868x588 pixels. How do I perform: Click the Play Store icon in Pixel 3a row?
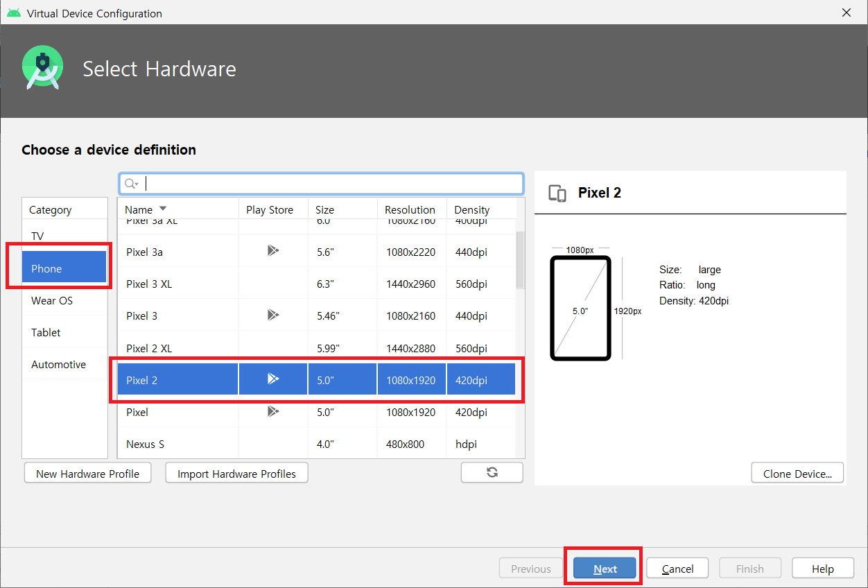273,251
